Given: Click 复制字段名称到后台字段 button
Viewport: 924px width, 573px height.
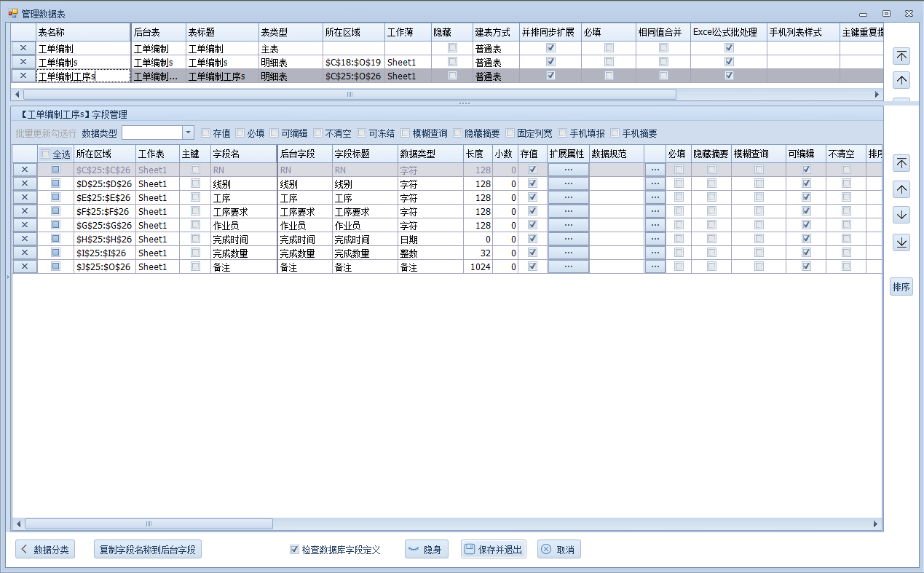Looking at the screenshot, I should 148,550.
